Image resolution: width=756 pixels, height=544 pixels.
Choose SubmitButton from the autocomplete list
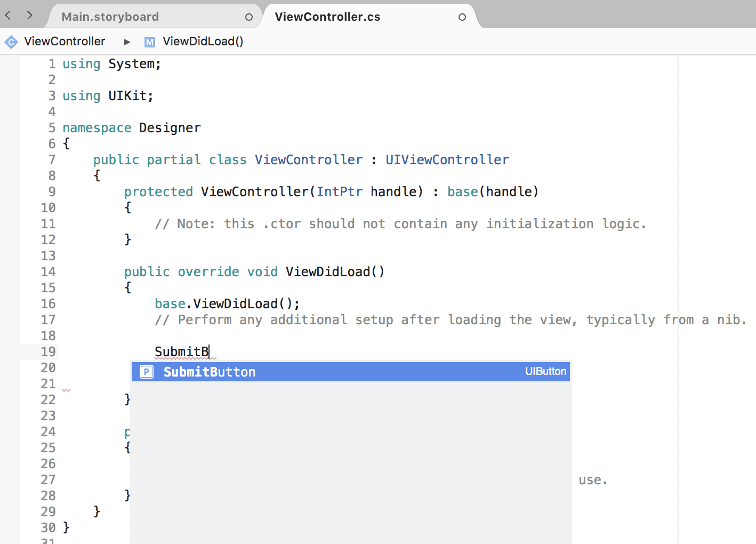[x=351, y=372]
